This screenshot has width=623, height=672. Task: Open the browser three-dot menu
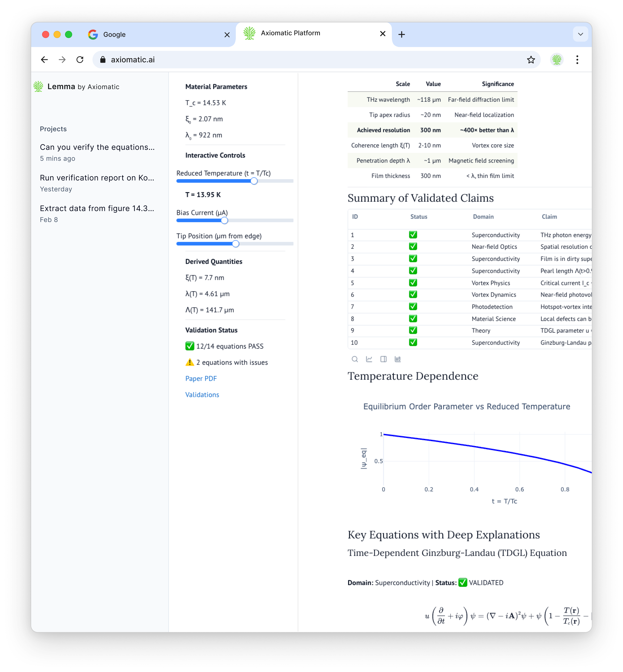click(577, 60)
